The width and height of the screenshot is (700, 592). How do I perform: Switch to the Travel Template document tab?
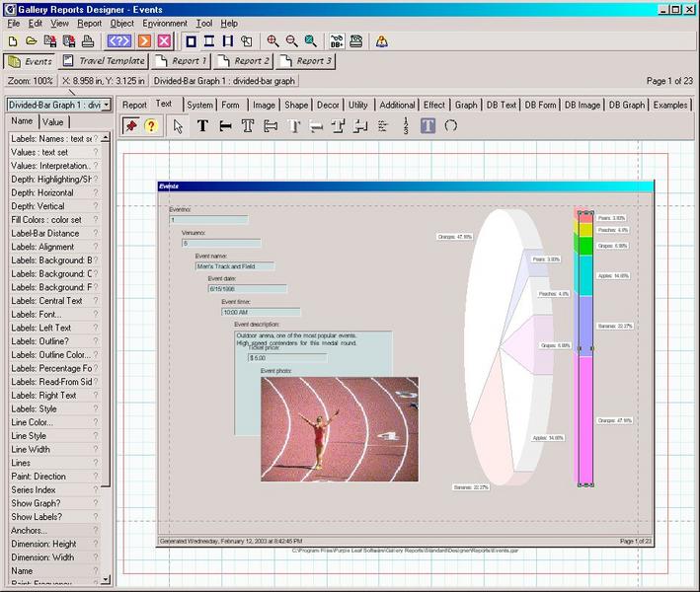click(x=104, y=60)
